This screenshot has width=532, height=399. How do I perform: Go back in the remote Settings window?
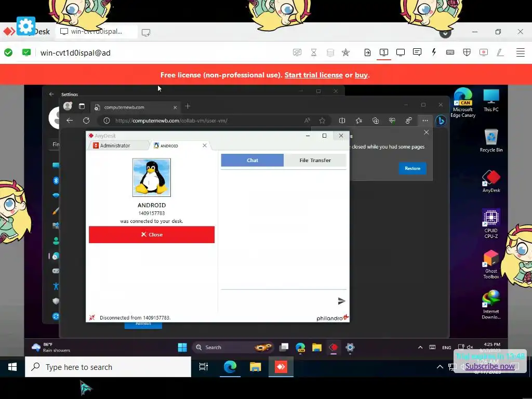click(x=51, y=94)
